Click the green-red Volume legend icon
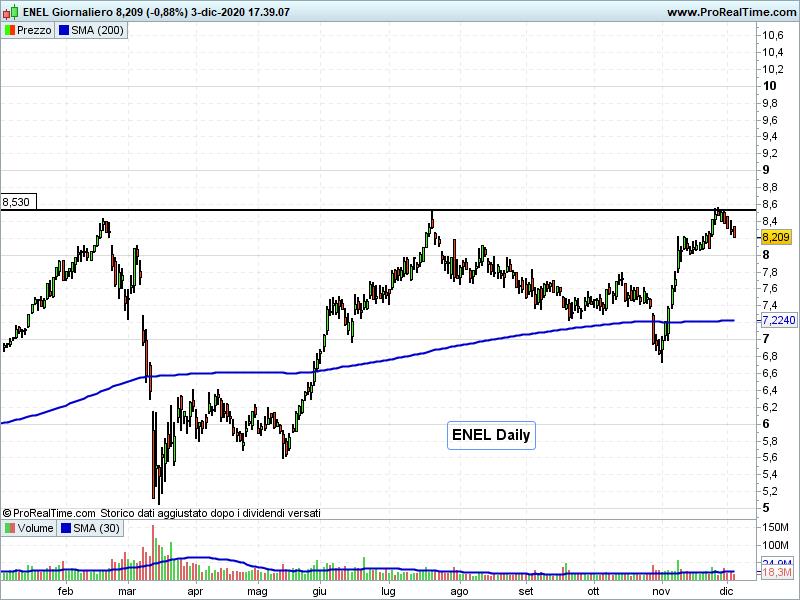This screenshot has height=600, width=800. pyautogui.click(x=10, y=528)
